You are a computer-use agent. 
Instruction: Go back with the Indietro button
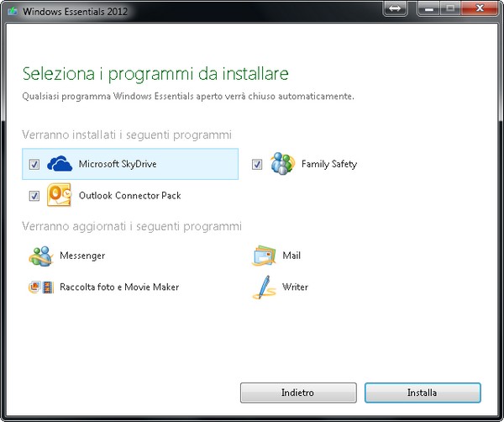click(298, 393)
